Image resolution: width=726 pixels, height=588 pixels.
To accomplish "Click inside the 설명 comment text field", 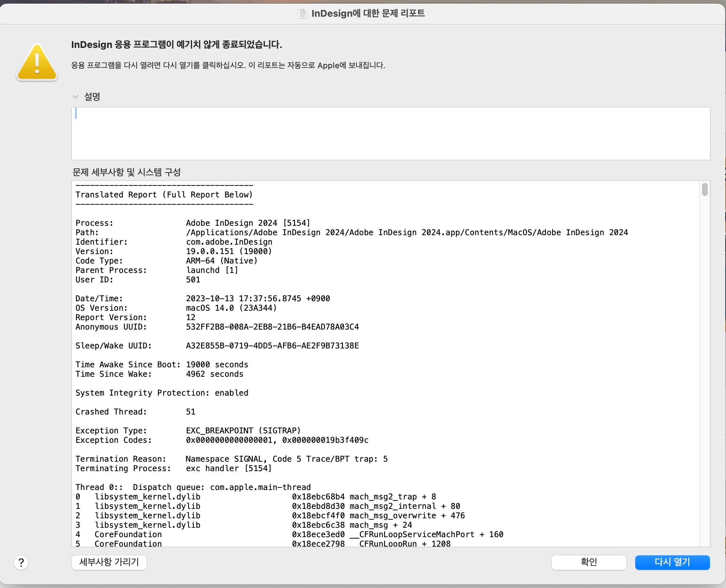I will click(390, 133).
